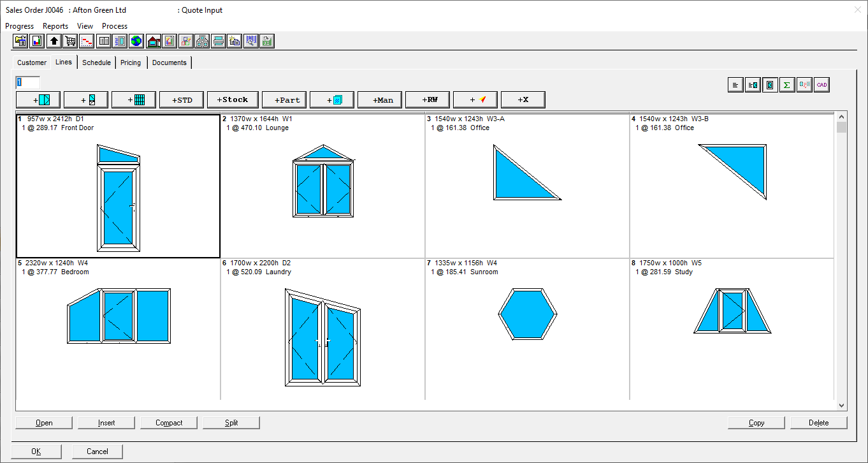Click the +Stock button
The image size is (868, 463).
click(x=233, y=99)
